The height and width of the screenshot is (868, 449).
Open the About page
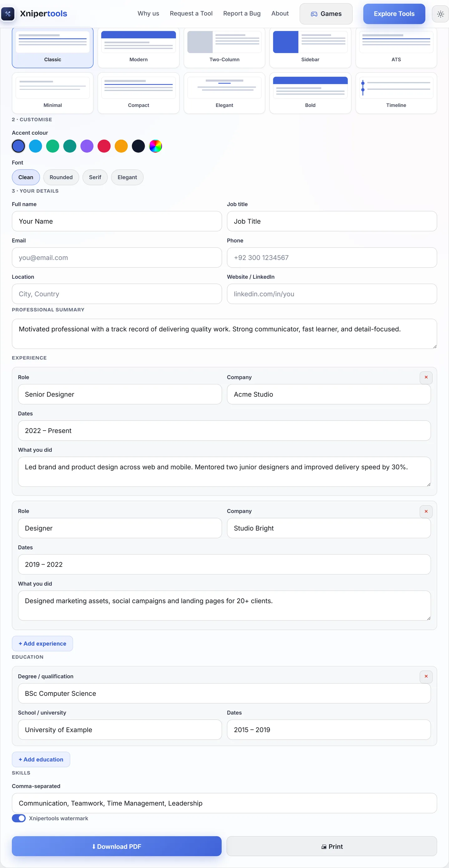click(280, 13)
